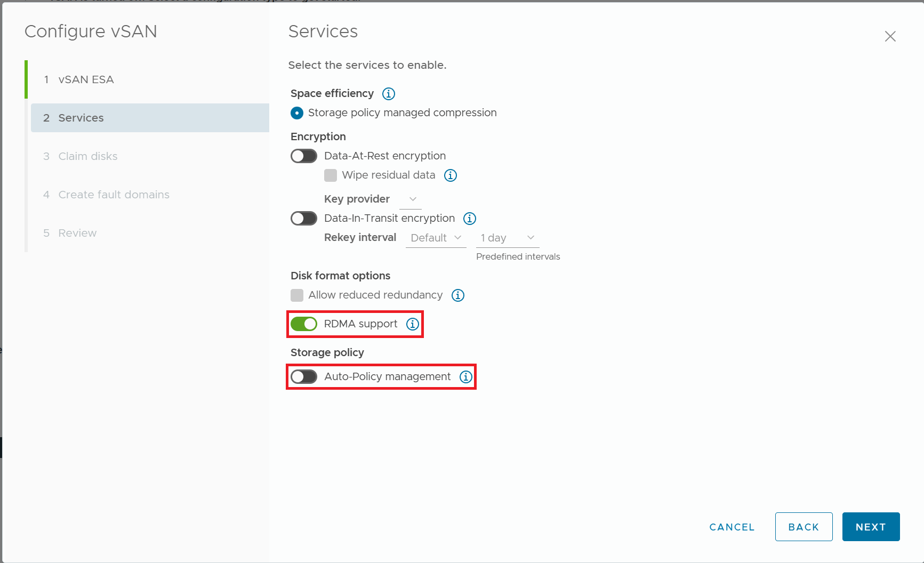
Task: Go back with BACK button
Action: [x=804, y=527]
